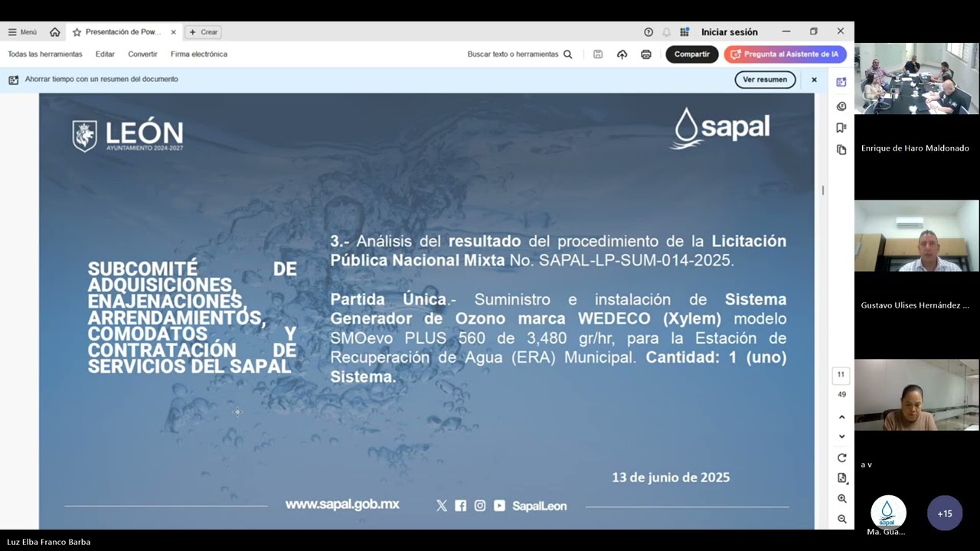Select the Presentación de Pow... document tab

point(124,32)
